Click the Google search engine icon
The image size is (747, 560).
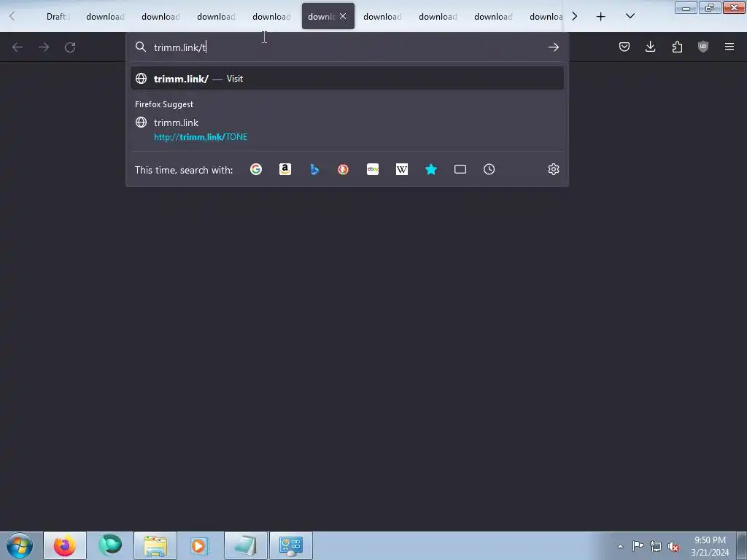[x=256, y=169]
